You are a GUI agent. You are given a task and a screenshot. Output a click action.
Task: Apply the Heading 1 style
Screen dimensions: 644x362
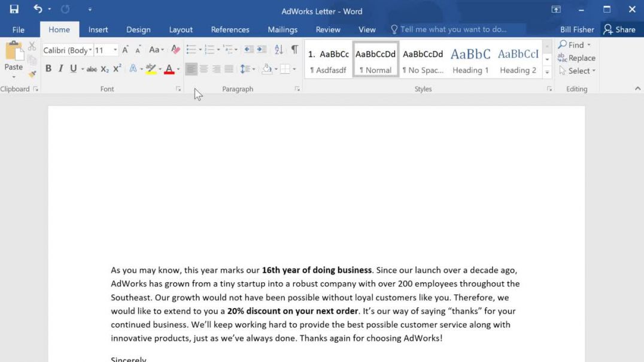[470, 60]
